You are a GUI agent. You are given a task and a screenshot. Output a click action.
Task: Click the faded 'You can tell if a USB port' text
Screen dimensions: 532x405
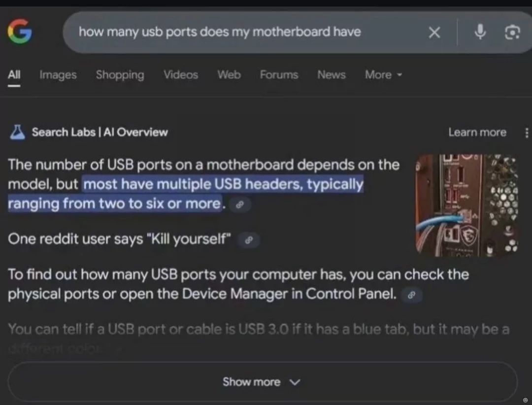click(259, 329)
